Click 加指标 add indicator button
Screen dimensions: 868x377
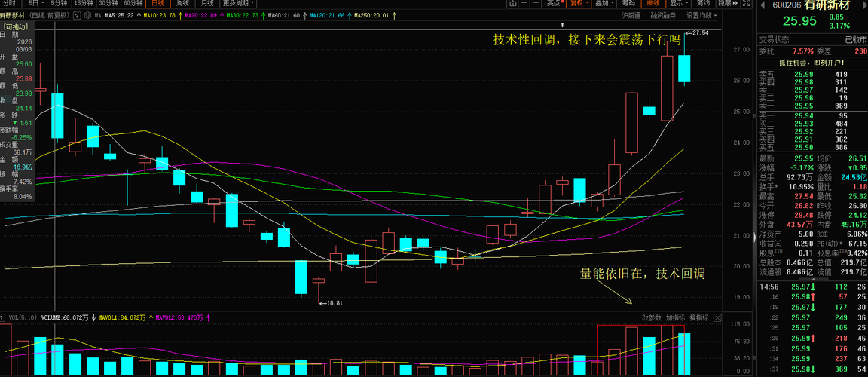coord(675,317)
